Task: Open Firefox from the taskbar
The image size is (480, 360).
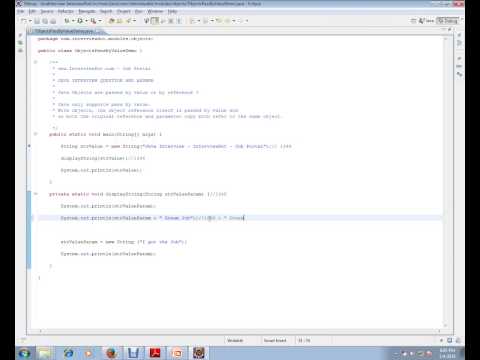Action: tap(111, 353)
